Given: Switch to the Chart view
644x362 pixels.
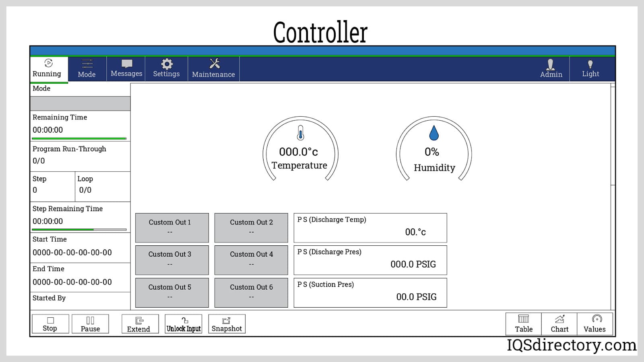Looking at the screenshot, I should point(559,324).
